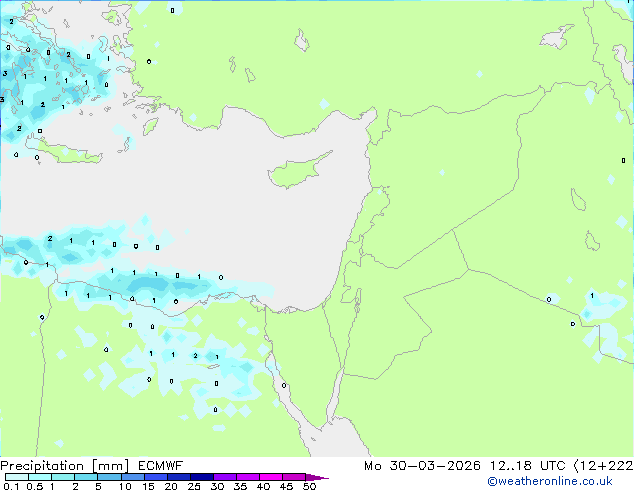
Task: Click the island of Crete on map
Action: pos(65,151)
